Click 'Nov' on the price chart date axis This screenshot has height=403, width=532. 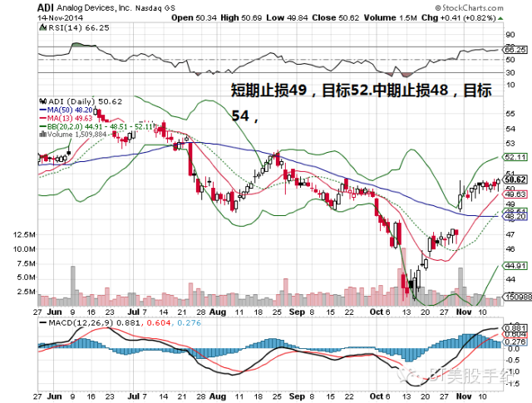coord(464,312)
